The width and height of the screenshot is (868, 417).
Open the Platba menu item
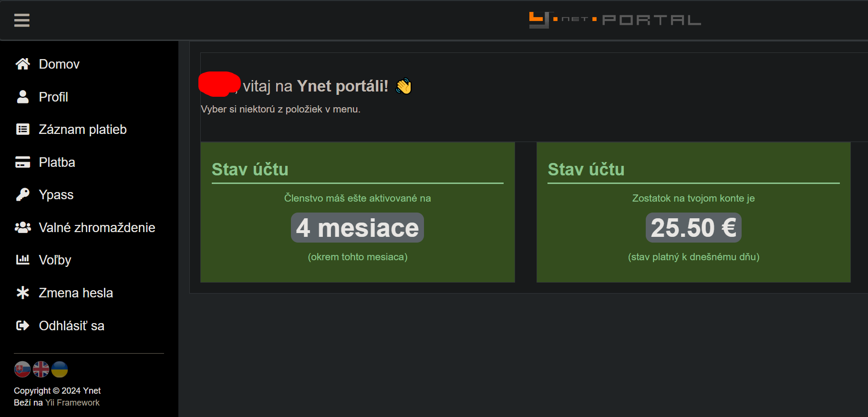(x=57, y=162)
